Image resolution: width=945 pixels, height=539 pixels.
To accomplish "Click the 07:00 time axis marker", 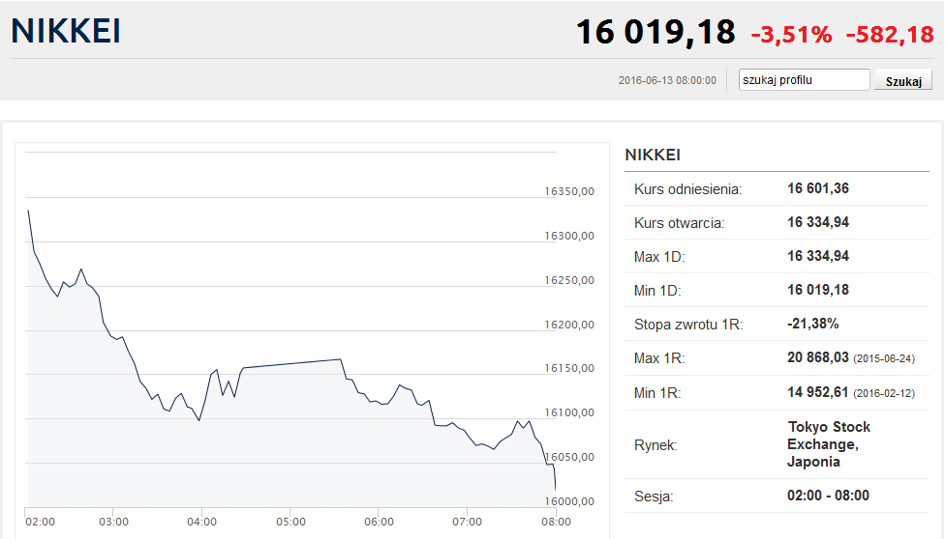I will click(x=467, y=522).
